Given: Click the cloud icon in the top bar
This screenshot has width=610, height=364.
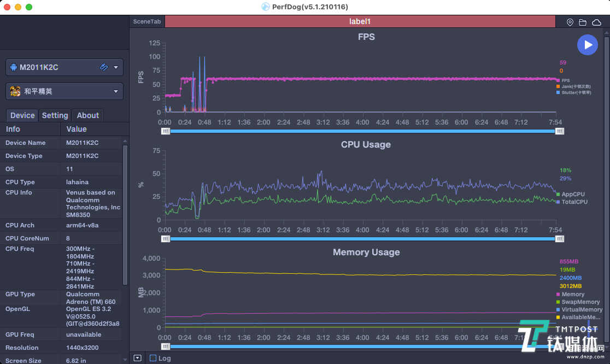Looking at the screenshot, I should 596,22.
